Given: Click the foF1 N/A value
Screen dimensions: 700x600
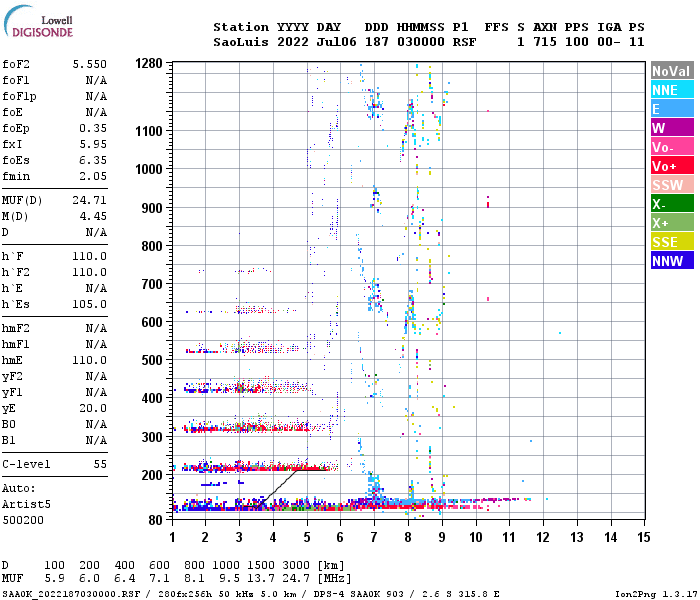Looking at the screenshot, I should [96, 80].
